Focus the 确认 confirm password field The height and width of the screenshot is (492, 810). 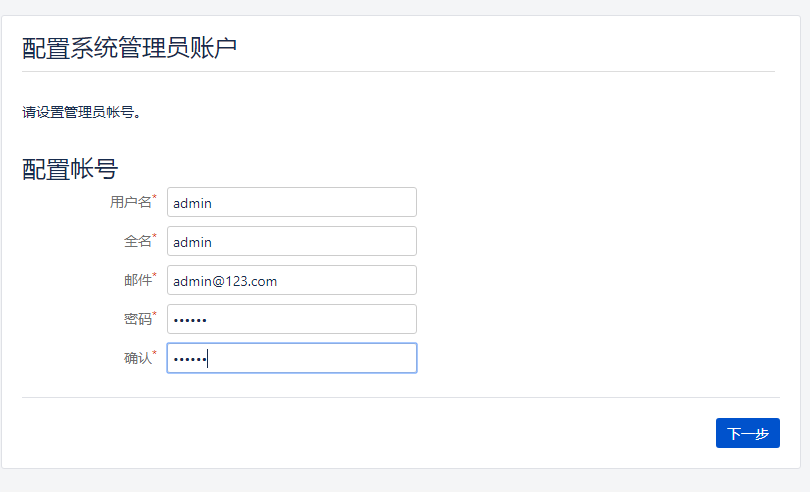(291, 358)
